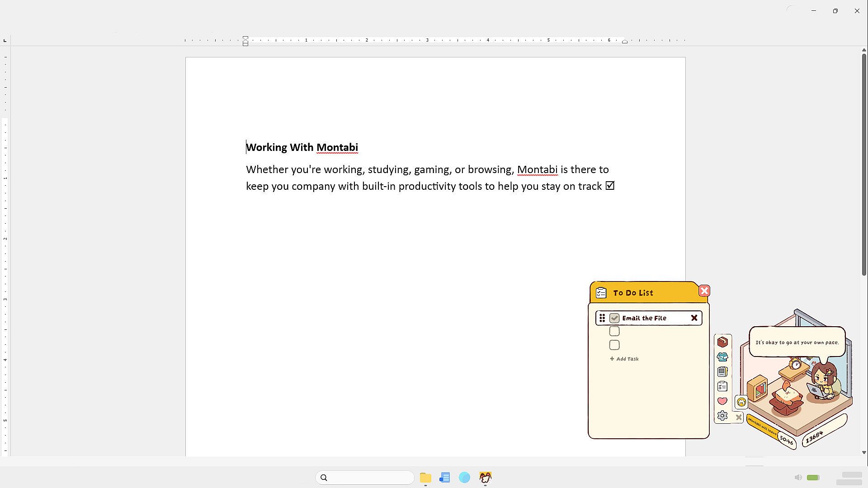The image size is (868, 488).
Task: Close the To Do List panel
Action: [x=704, y=291]
